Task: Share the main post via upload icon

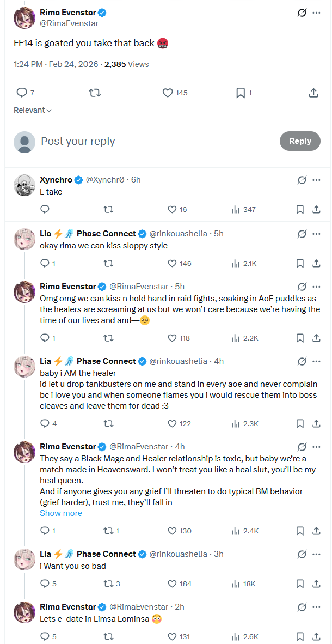Action: (313, 93)
